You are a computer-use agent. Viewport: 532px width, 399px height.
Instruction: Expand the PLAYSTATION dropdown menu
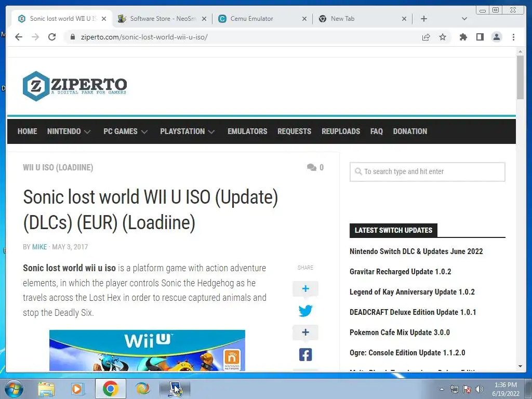(x=187, y=131)
